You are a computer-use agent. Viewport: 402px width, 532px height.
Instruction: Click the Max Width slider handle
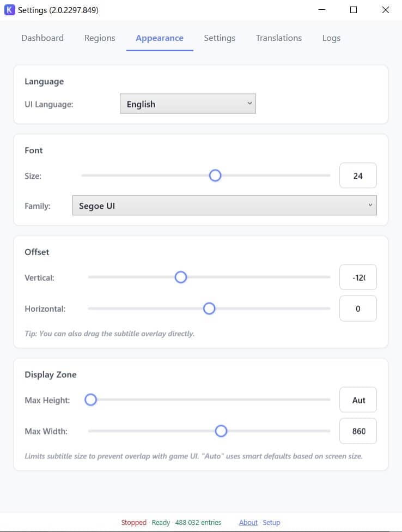tap(221, 431)
